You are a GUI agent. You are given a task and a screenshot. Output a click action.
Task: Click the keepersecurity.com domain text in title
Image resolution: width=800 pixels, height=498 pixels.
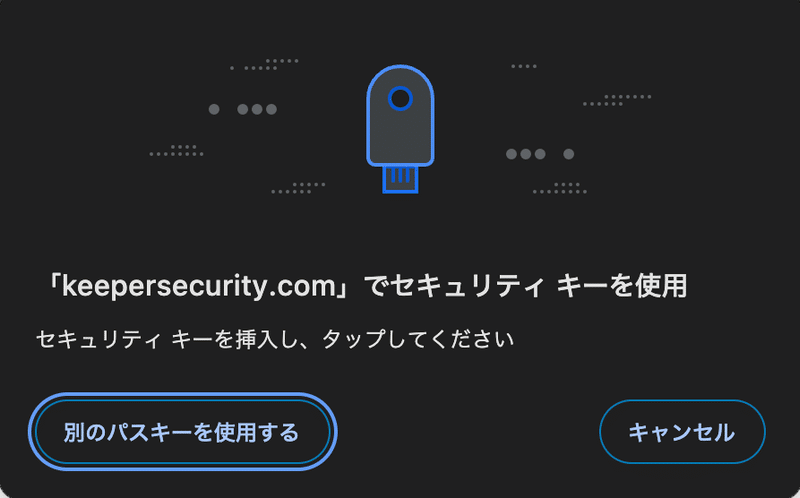point(198,286)
